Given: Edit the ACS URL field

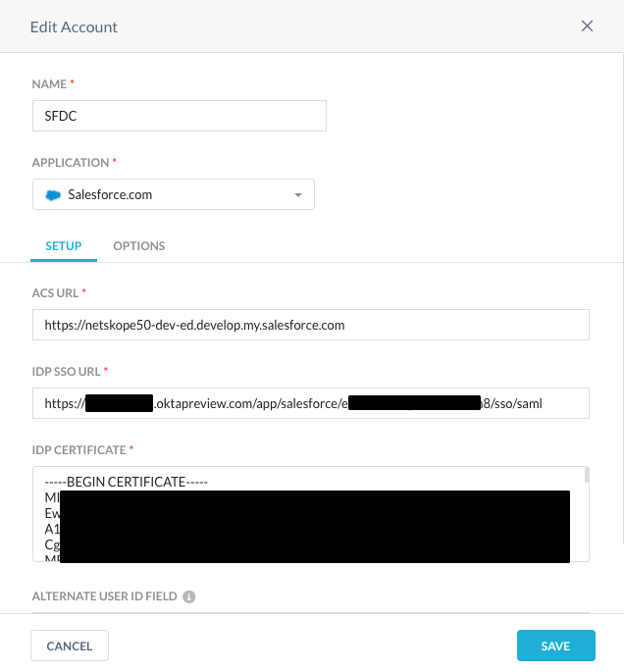Looking at the screenshot, I should (311, 325).
